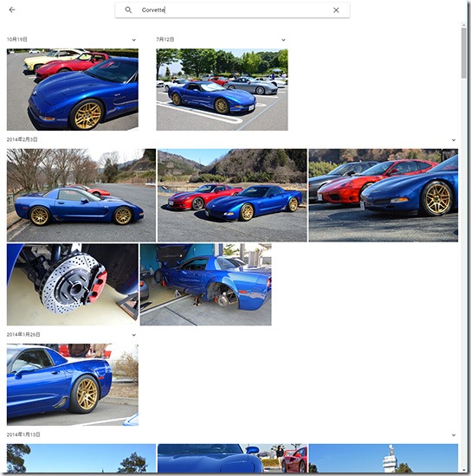Screen dimensions: 471x476
Task: Open the 2014年2月3日 group chevron
Action: click(454, 140)
